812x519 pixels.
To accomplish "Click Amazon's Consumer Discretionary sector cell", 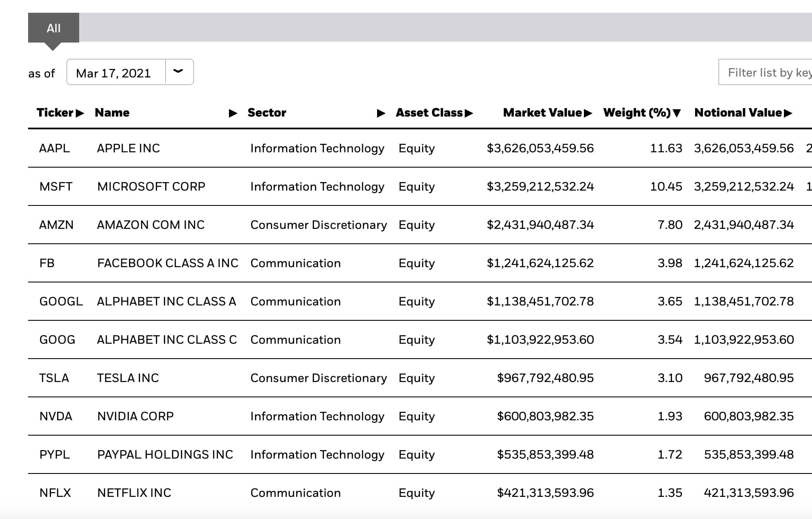I will tap(319, 225).
